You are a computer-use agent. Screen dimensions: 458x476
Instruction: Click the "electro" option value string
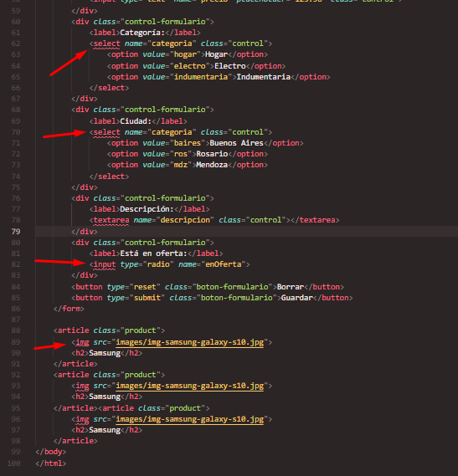coord(189,66)
